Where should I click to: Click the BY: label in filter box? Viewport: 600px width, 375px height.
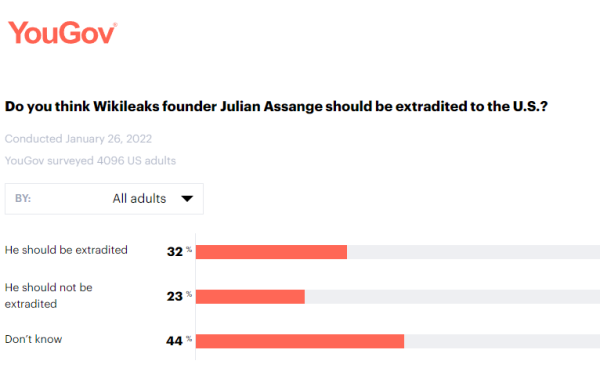[23, 198]
